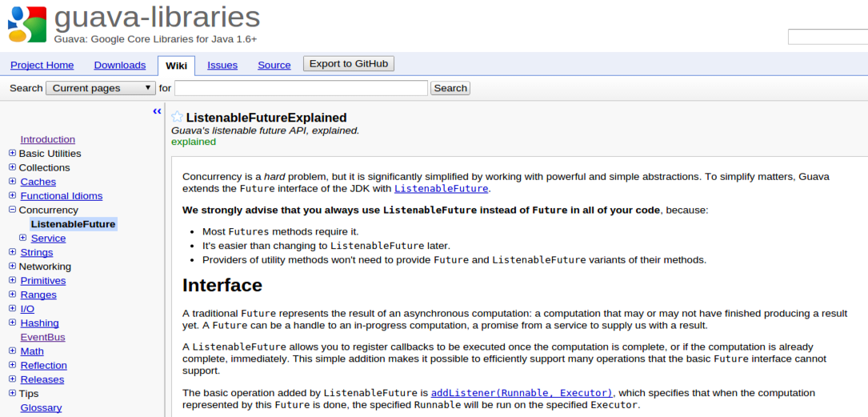
Task: Follow the ListenableFuture link in the intro paragraph
Action: point(441,189)
